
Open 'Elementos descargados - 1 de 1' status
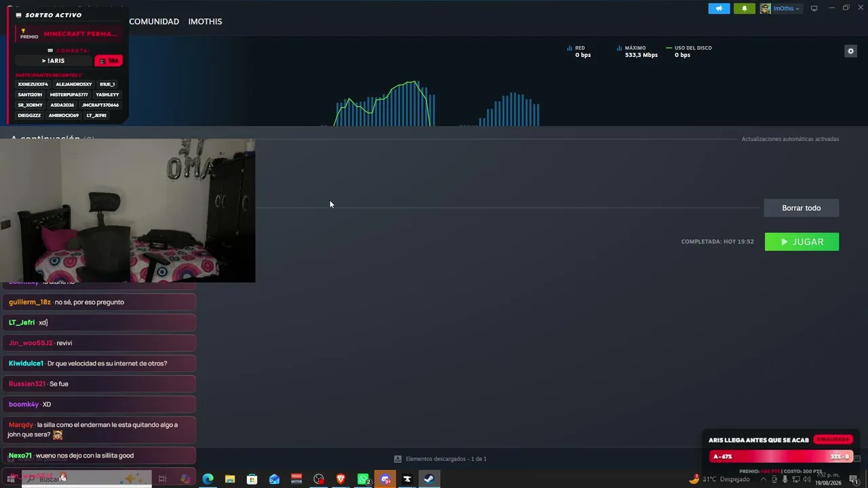[x=446, y=459]
